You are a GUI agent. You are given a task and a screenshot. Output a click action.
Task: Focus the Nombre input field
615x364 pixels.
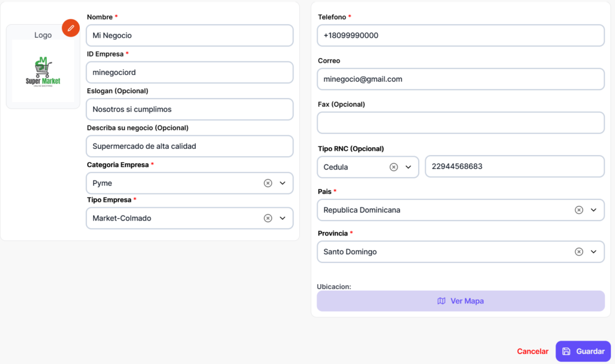[189, 35]
